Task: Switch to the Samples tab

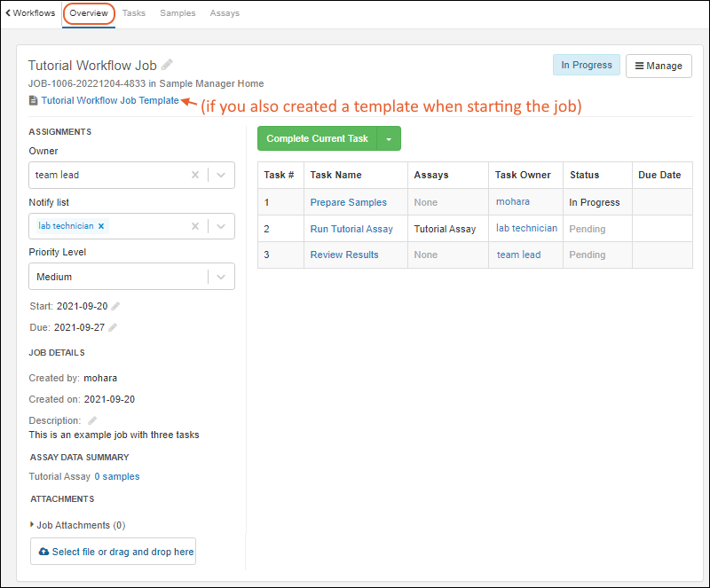Action: [177, 13]
